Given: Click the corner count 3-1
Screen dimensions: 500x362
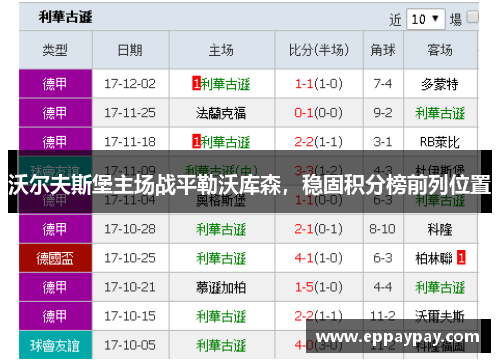Looking at the screenshot, I should pos(383,142).
